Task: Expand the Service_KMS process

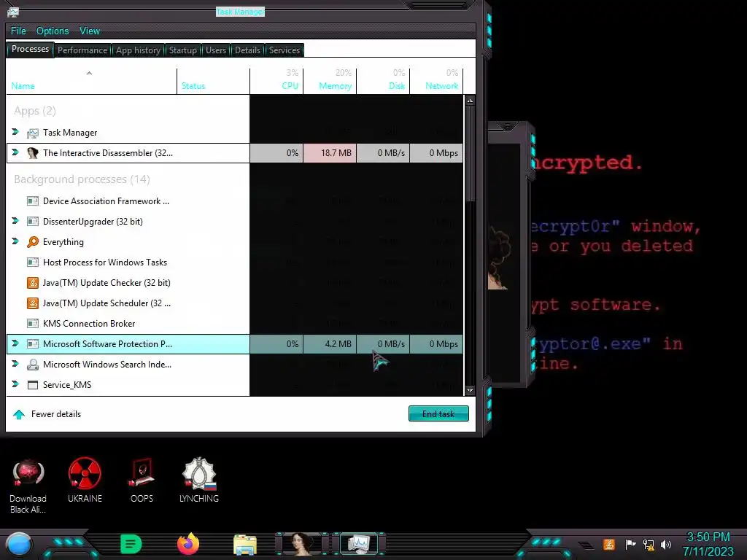Action: [x=15, y=384]
